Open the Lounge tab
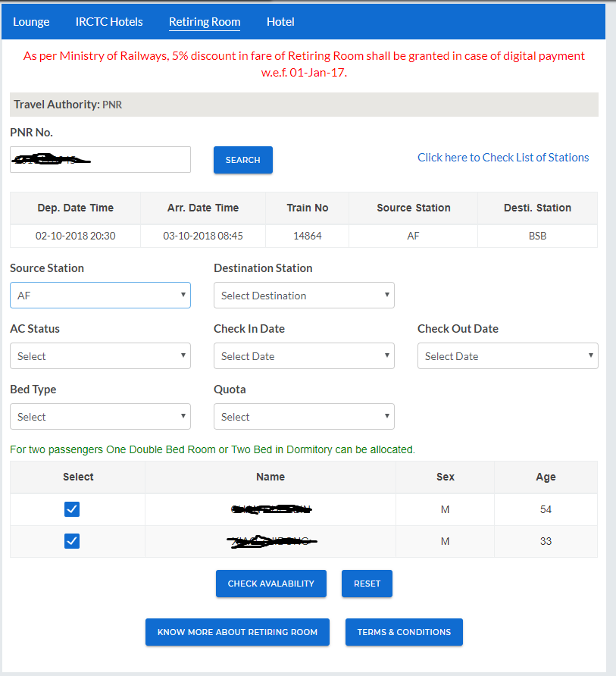This screenshot has width=616, height=676. pos(31,22)
